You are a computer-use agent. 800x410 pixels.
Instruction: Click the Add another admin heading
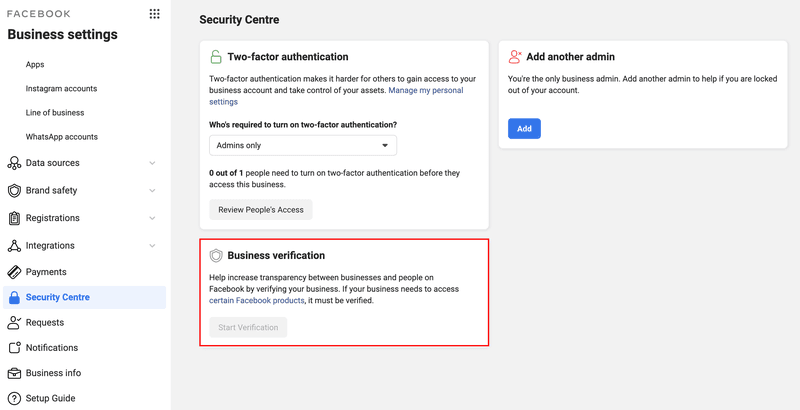570,57
